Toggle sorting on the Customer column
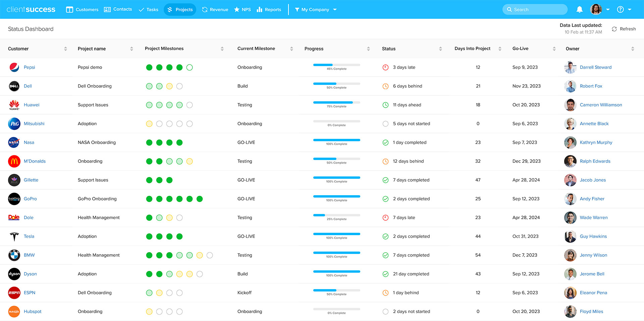The height and width of the screenshot is (321, 644). tap(65, 49)
